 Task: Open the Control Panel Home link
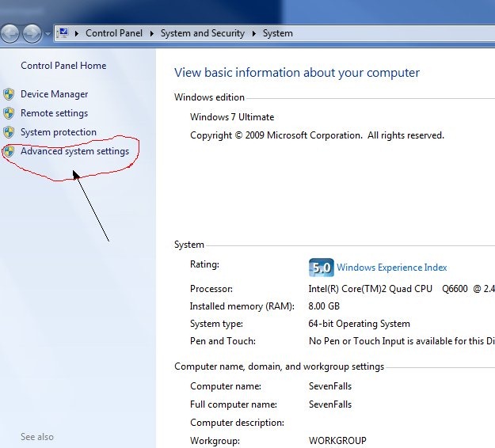(x=63, y=66)
